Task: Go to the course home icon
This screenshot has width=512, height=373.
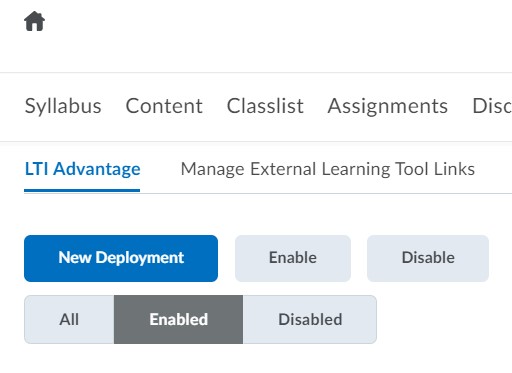Action: click(x=34, y=21)
